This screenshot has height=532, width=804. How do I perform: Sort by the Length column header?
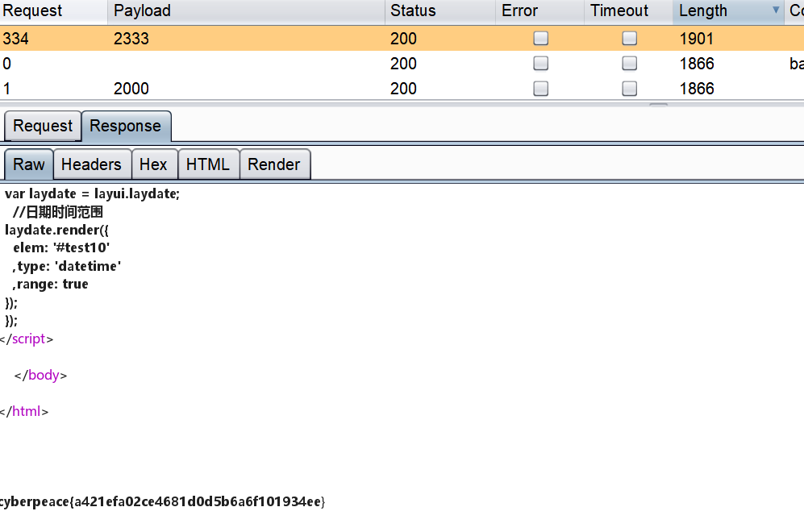coord(728,11)
